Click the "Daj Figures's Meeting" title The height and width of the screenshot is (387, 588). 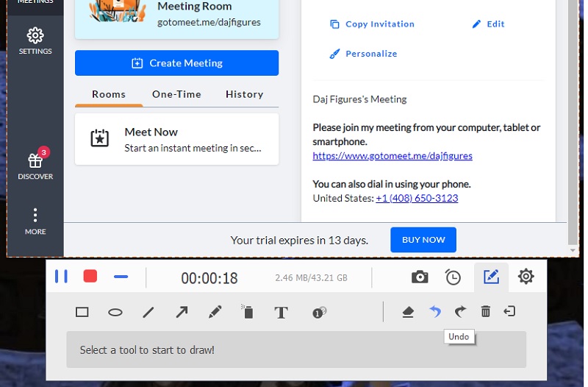pyautogui.click(x=359, y=99)
